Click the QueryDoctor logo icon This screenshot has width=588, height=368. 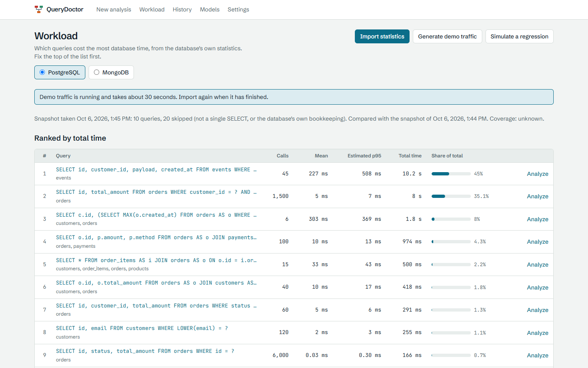pos(39,9)
